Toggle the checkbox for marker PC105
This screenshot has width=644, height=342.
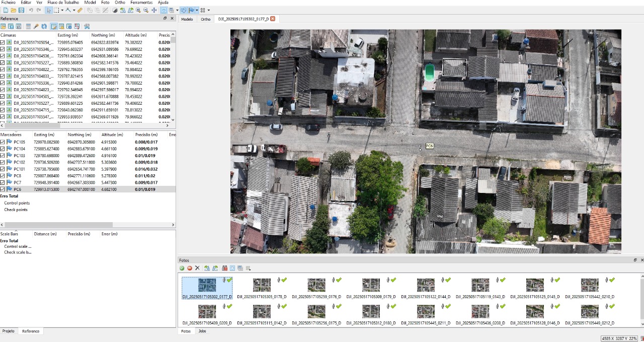(x=3, y=142)
